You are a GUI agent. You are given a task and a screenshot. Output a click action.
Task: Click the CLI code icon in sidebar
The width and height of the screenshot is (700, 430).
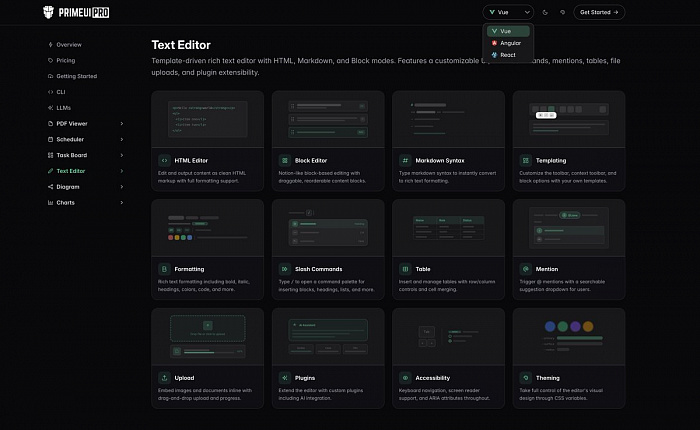click(50, 92)
